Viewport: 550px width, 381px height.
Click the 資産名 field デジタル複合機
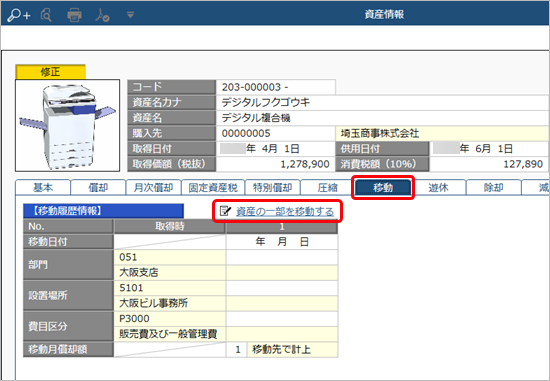pyautogui.click(x=382, y=118)
